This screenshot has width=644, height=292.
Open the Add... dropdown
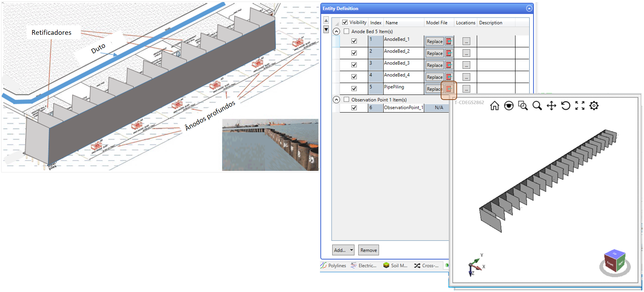tap(343, 250)
